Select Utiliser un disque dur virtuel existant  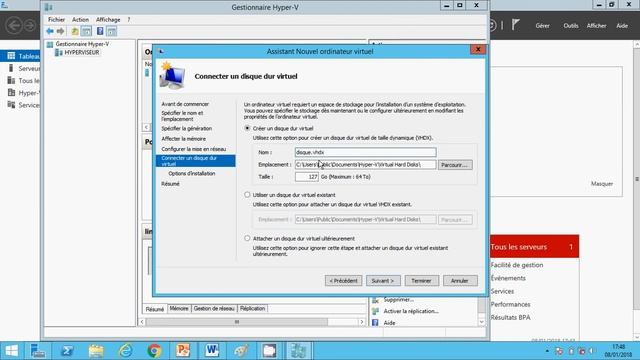[x=247, y=195]
